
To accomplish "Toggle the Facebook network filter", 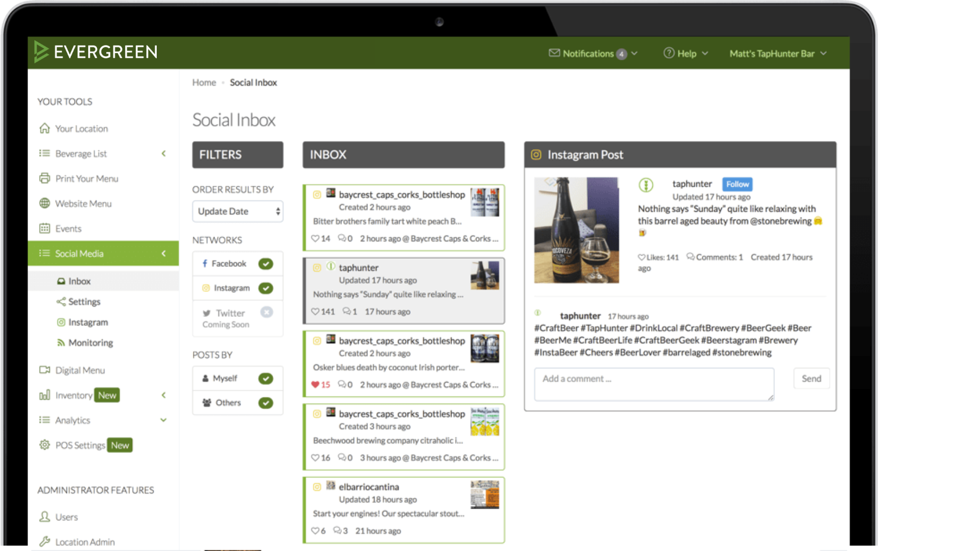I will [265, 264].
